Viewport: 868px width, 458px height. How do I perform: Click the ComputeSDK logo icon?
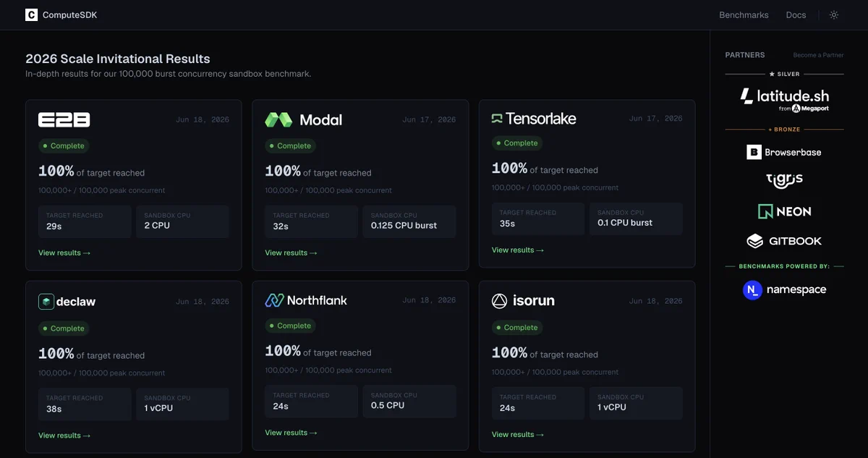[31, 14]
